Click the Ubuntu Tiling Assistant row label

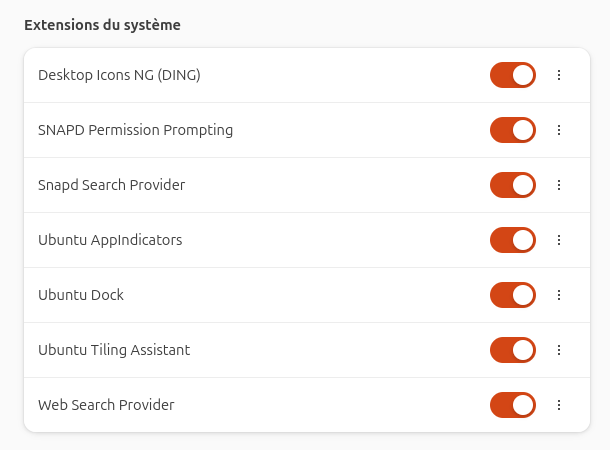tap(114, 350)
